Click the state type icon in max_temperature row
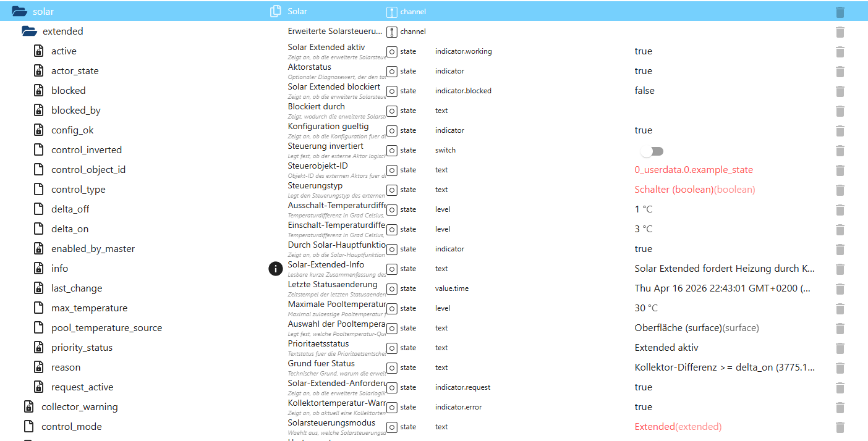 pos(392,308)
